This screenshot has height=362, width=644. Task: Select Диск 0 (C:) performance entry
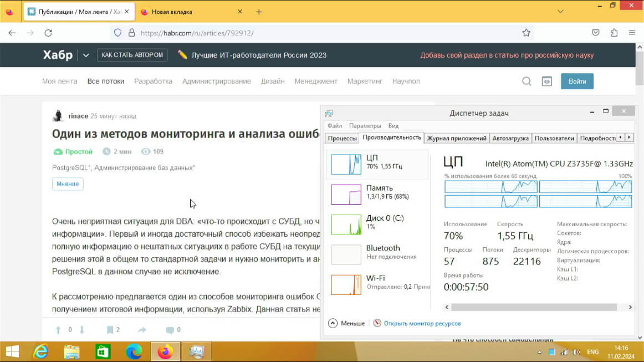(377, 225)
